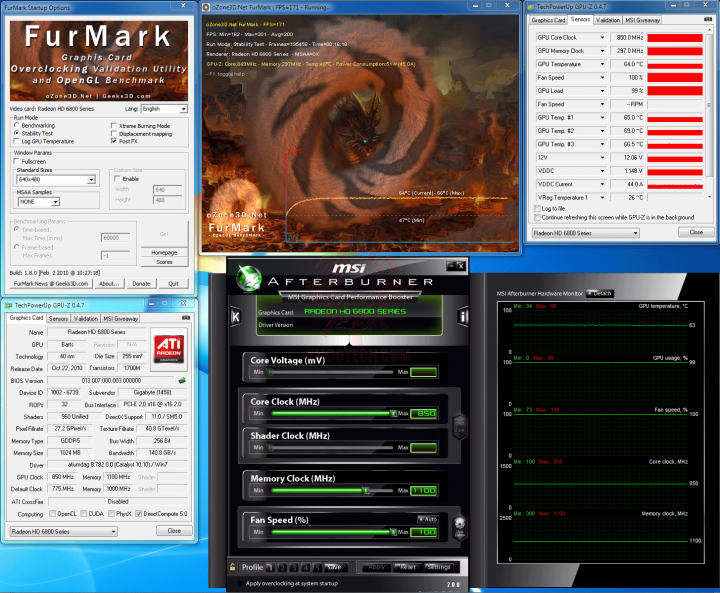Click camera screenshot icon in Graphics Card GPU-Z

(186, 317)
